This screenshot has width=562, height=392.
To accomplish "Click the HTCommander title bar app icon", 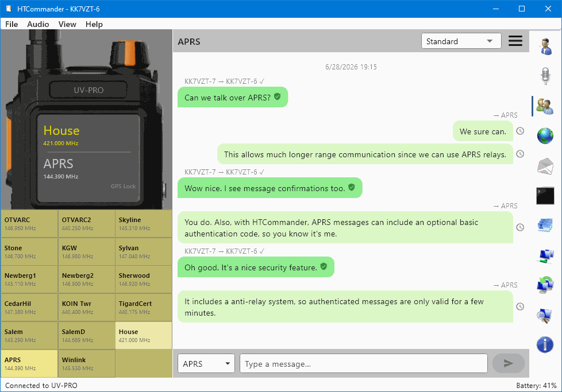I will [9, 9].
